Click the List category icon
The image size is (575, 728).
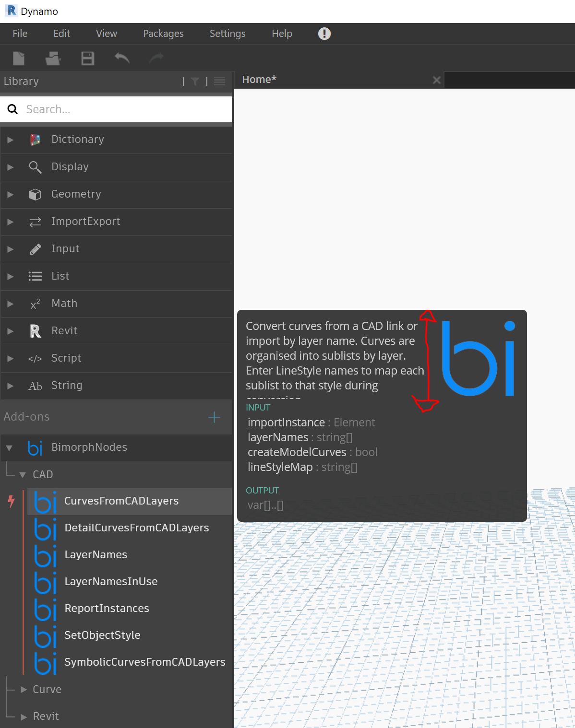35,276
